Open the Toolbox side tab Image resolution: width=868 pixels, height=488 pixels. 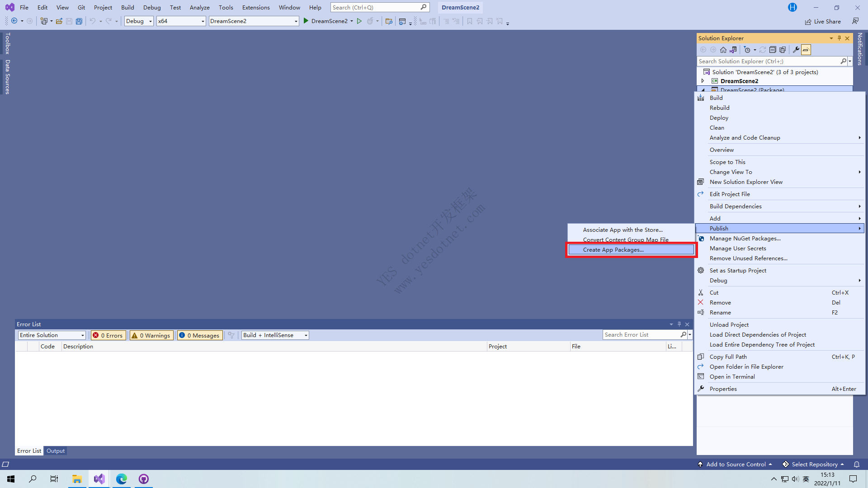pos(7,43)
